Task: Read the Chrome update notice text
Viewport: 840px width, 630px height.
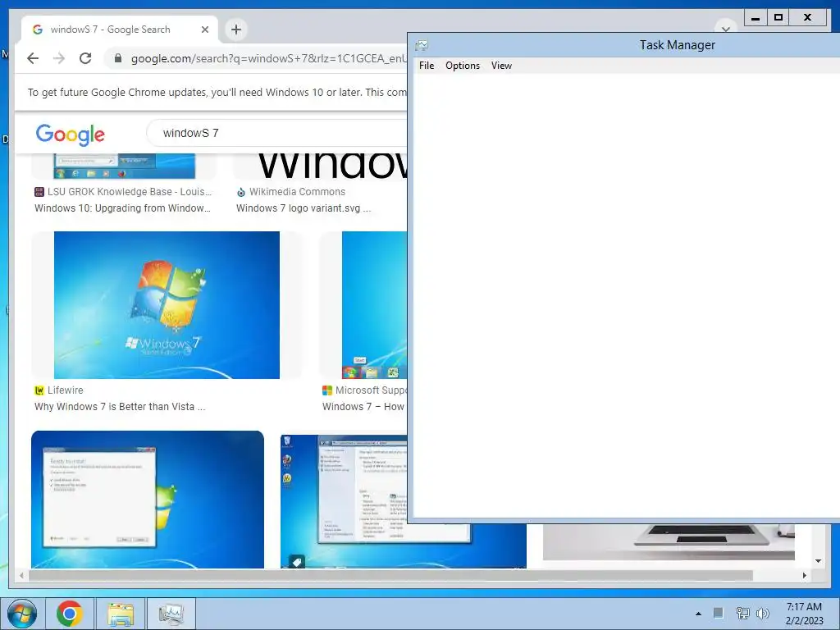Action: click(217, 92)
